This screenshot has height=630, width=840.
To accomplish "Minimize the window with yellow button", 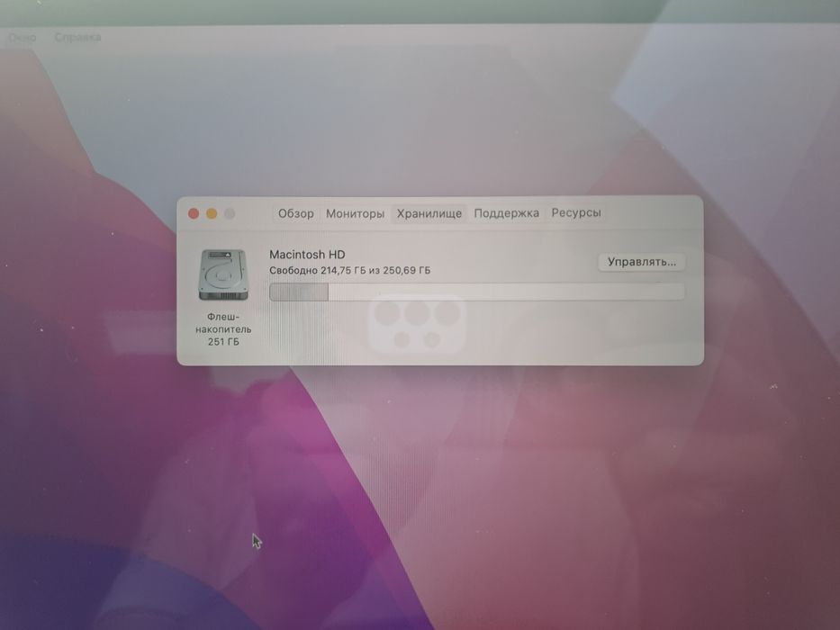I will point(212,214).
